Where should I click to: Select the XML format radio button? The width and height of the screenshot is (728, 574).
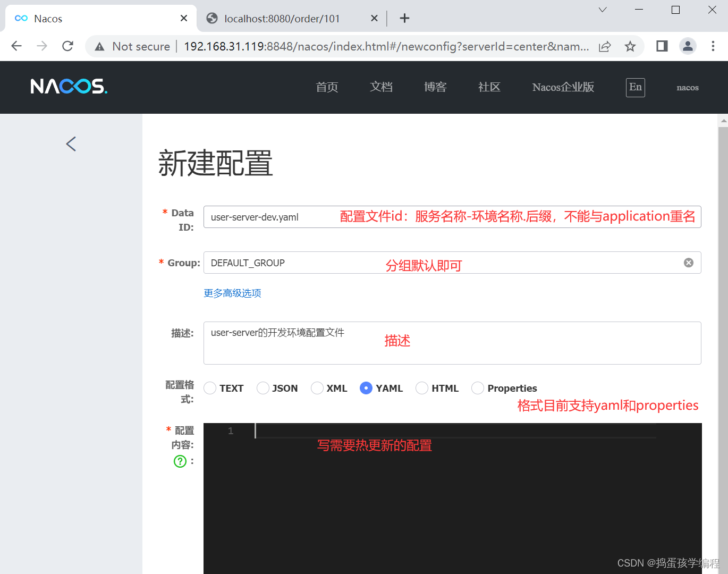click(x=317, y=388)
